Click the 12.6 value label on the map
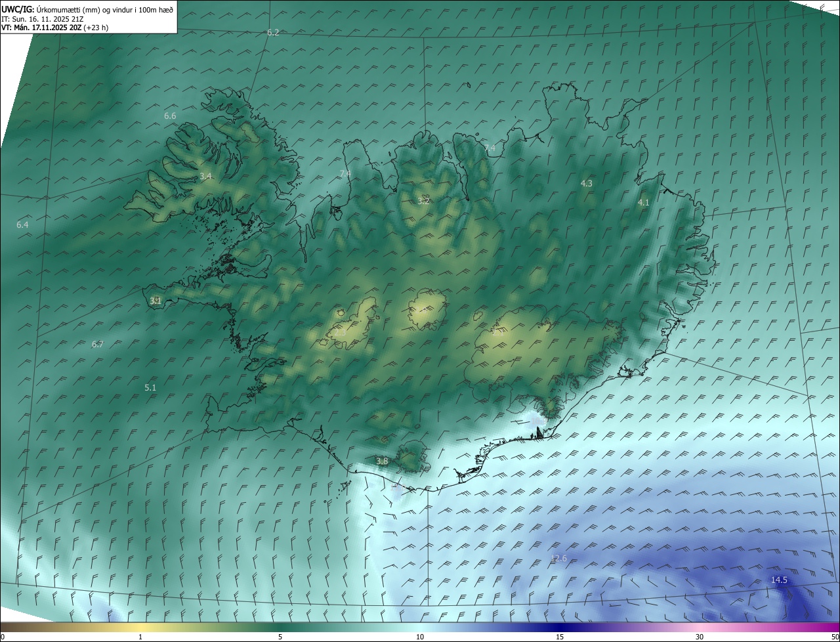This screenshot has height=642, width=840. (558, 558)
